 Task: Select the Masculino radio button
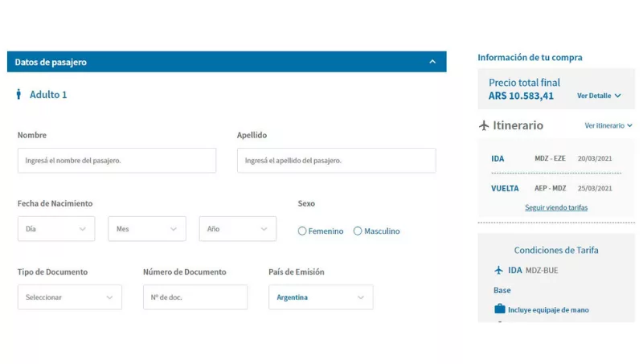(358, 231)
